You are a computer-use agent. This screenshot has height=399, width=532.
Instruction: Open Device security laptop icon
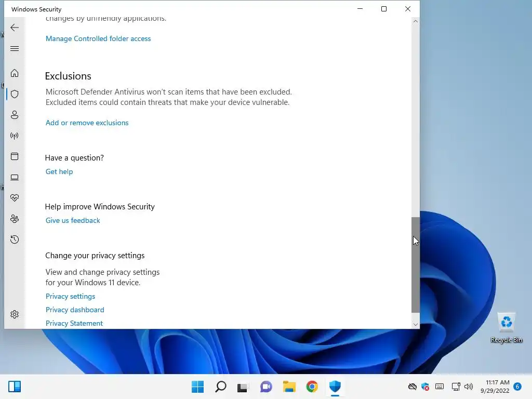pyautogui.click(x=15, y=177)
